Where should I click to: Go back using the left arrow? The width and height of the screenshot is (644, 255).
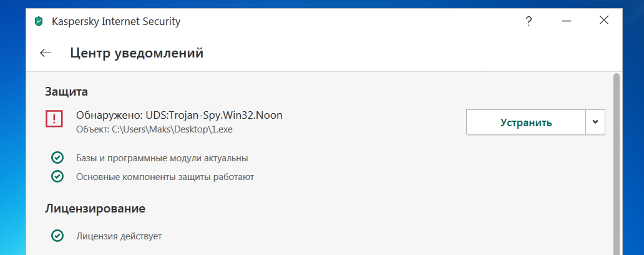pyautogui.click(x=45, y=53)
